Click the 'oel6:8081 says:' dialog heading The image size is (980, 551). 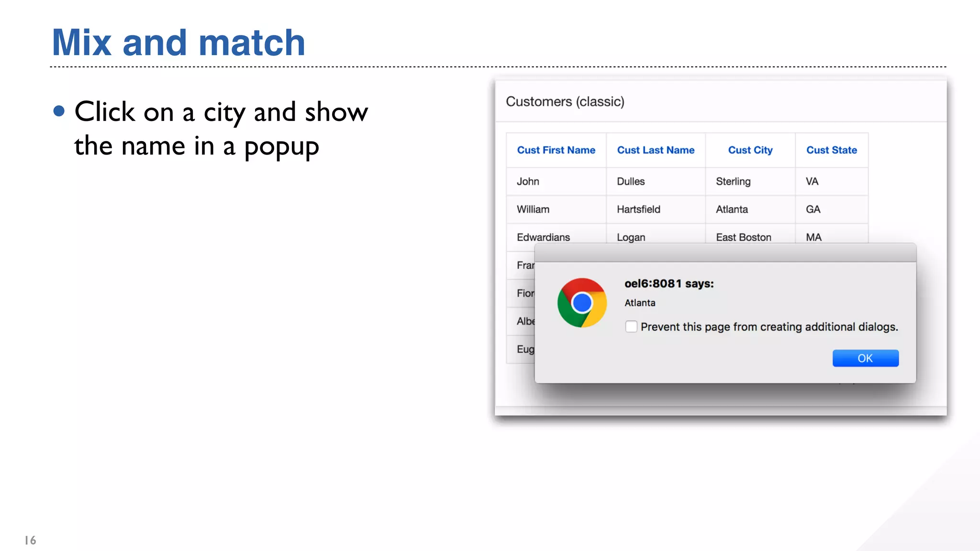coord(669,284)
